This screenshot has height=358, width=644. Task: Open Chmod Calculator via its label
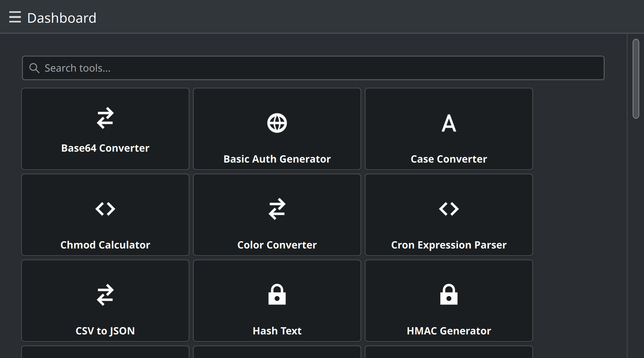[105, 245]
